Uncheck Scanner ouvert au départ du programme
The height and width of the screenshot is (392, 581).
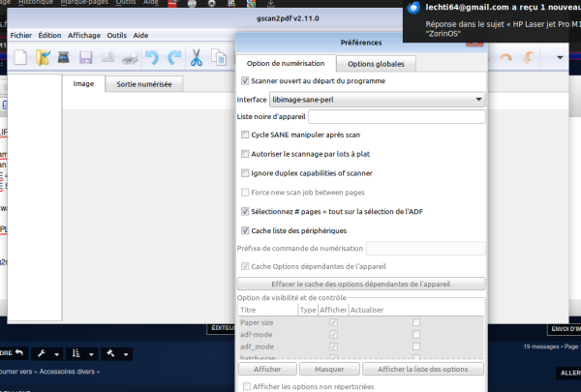tap(245, 80)
